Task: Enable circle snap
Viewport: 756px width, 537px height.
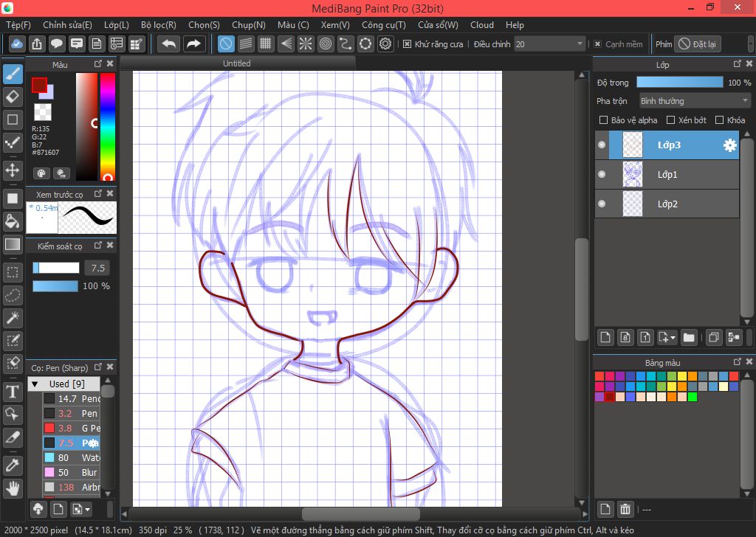Action: pos(326,44)
